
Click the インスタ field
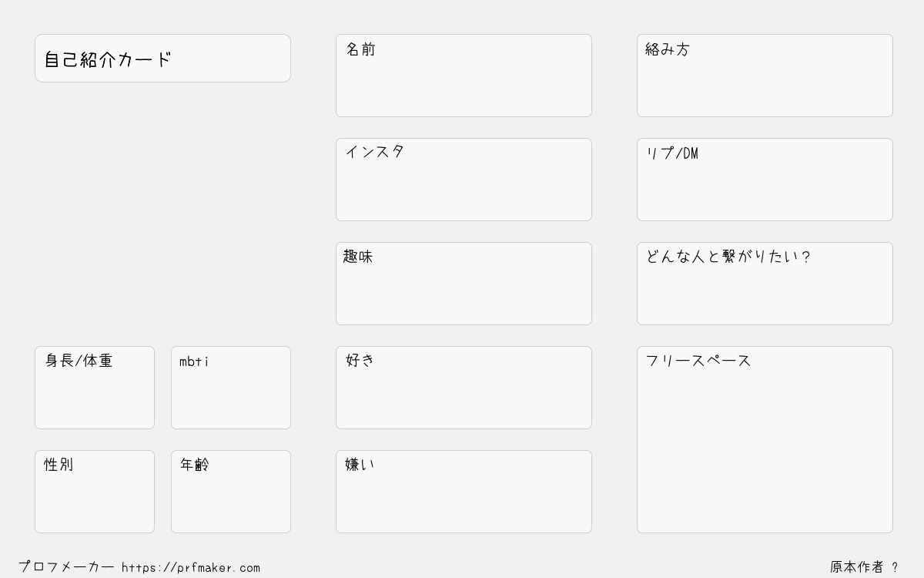tap(464, 180)
